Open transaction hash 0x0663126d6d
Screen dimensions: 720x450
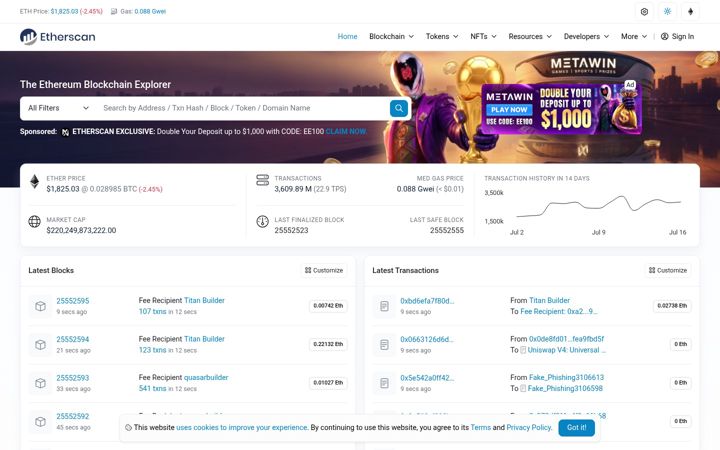pyautogui.click(x=427, y=339)
